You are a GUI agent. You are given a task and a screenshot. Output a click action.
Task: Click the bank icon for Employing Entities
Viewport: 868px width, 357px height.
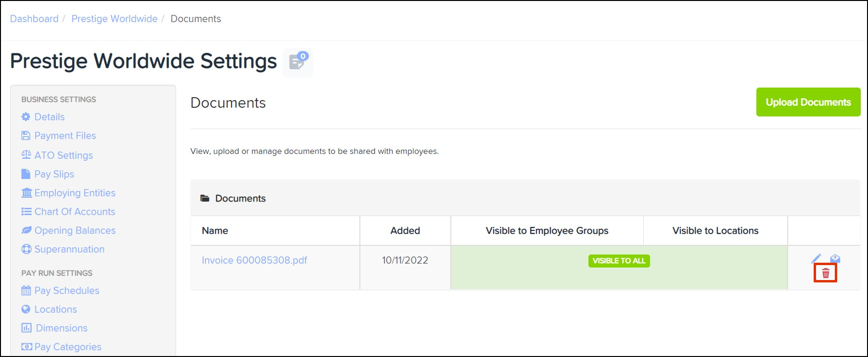click(x=26, y=193)
